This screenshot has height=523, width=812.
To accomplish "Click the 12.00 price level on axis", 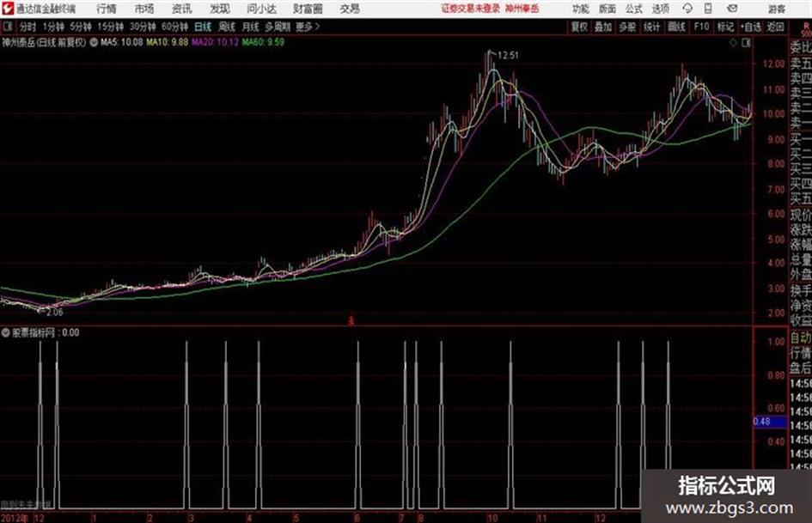I will (773, 64).
